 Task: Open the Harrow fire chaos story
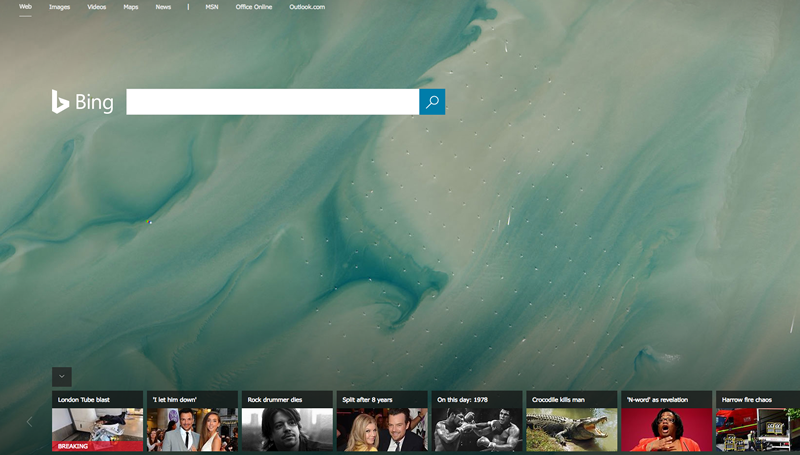(758, 422)
